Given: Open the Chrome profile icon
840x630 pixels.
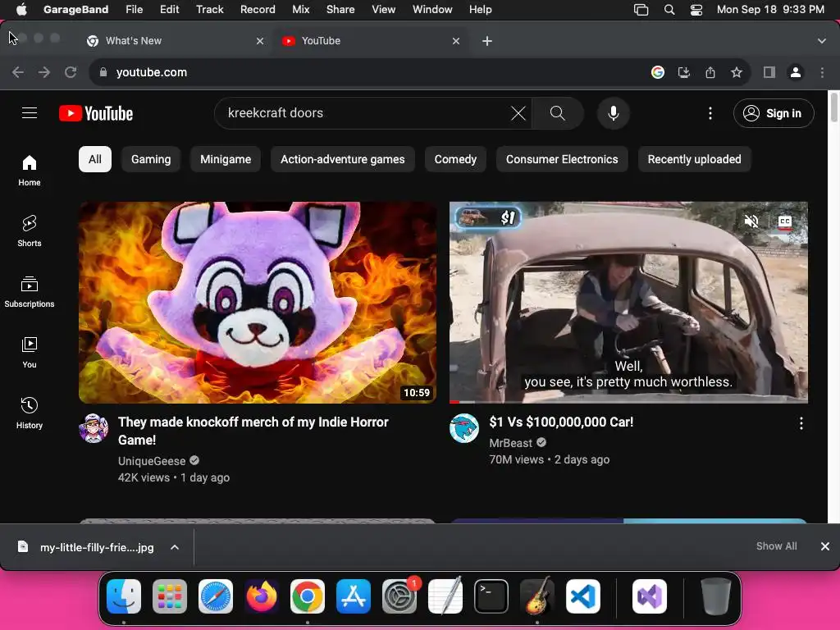Looking at the screenshot, I should [796, 72].
